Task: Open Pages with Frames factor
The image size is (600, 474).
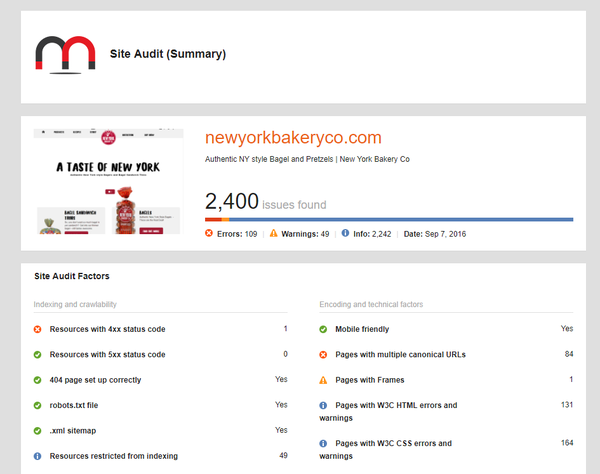Action: click(370, 380)
